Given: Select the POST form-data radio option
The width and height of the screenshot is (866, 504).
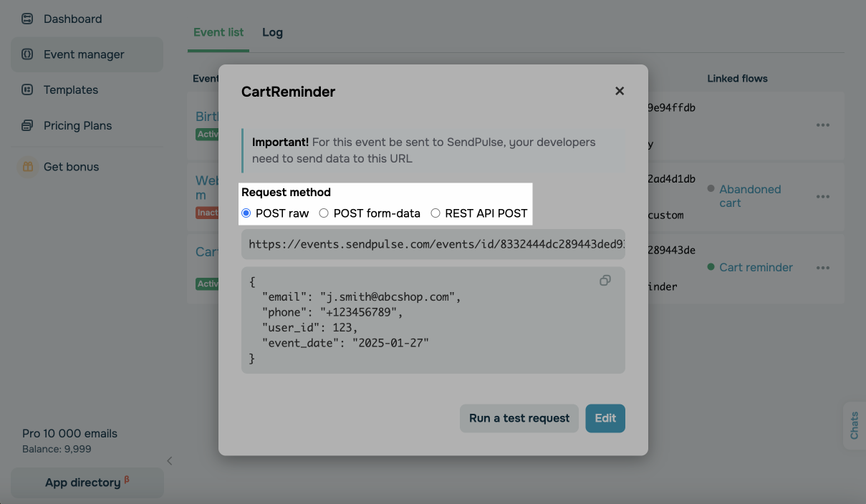Looking at the screenshot, I should pos(324,213).
